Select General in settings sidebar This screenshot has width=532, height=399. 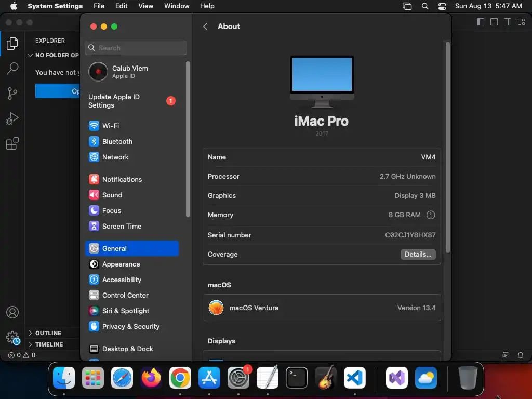tap(131, 248)
